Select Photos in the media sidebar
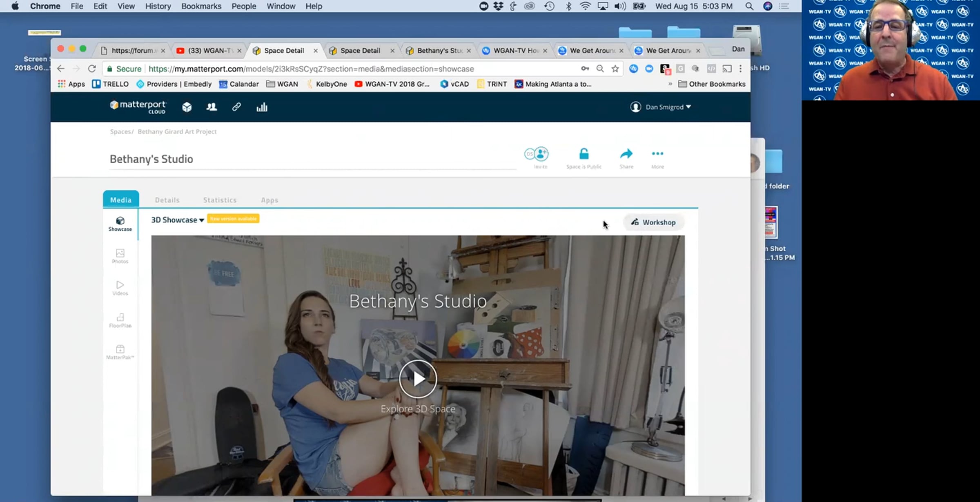Image resolution: width=980 pixels, height=502 pixels. 120,256
